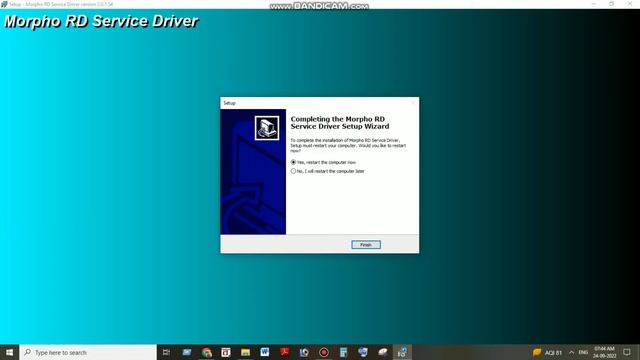This screenshot has height=360, width=640.
Task: Open the Windows Start menu
Action: pos(9,352)
